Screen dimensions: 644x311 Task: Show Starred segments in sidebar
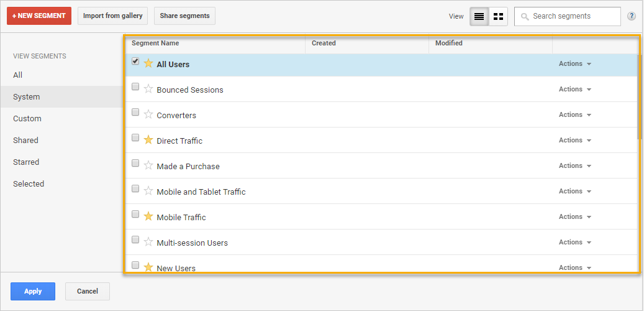pyautogui.click(x=26, y=162)
